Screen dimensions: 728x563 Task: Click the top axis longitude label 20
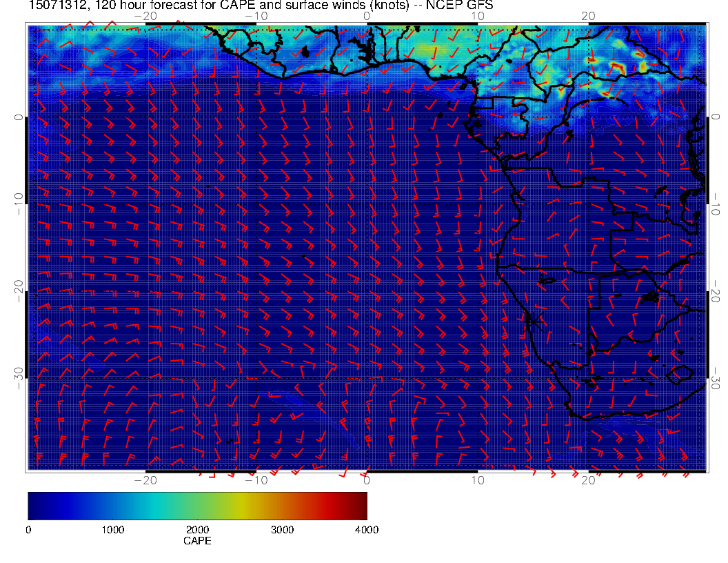[588, 16]
